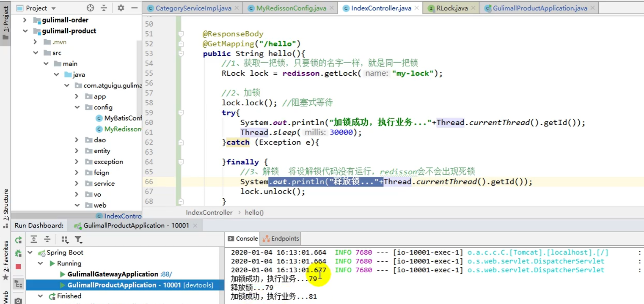Hide the Project panel with minimize dash

tap(134, 8)
